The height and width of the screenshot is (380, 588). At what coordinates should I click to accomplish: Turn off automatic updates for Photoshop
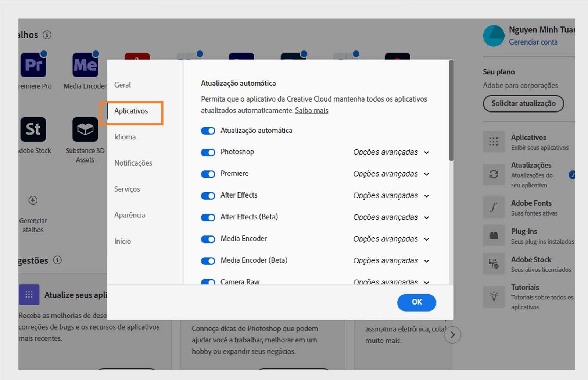coord(208,152)
